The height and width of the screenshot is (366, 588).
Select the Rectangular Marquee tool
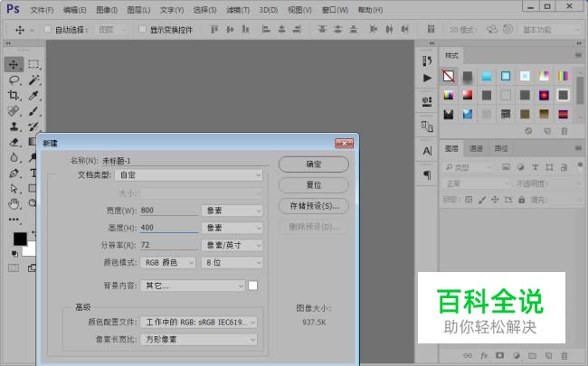33,64
